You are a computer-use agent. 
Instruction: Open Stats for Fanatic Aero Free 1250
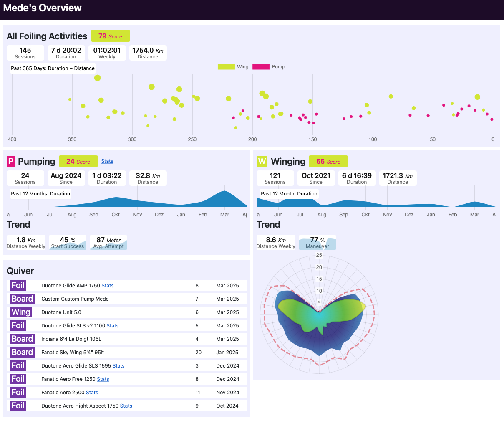pyautogui.click(x=103, y=379)
